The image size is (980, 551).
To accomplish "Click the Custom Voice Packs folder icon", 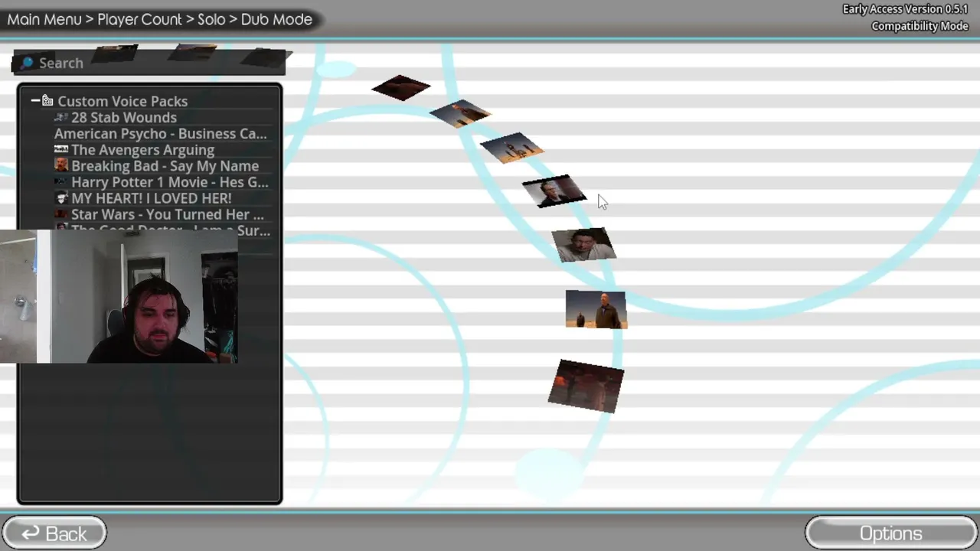I will [47, 100].
